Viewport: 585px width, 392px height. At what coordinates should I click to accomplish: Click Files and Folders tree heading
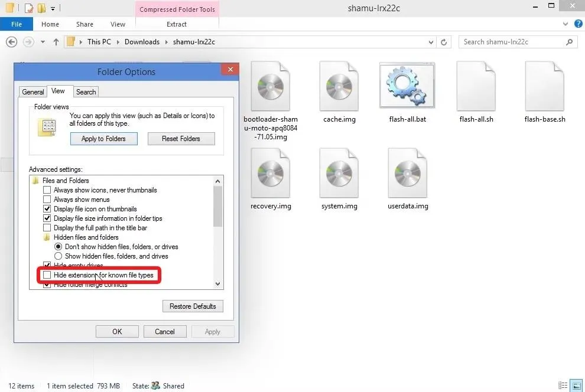66,180
